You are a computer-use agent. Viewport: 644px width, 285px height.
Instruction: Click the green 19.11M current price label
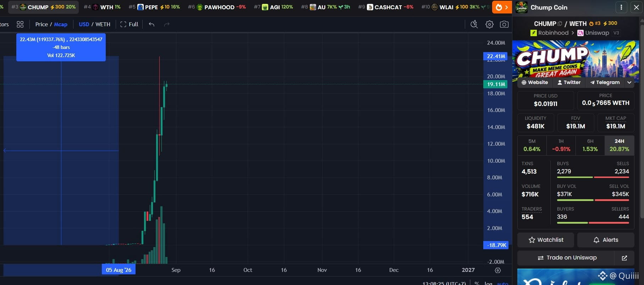click(x=496, y=84)
